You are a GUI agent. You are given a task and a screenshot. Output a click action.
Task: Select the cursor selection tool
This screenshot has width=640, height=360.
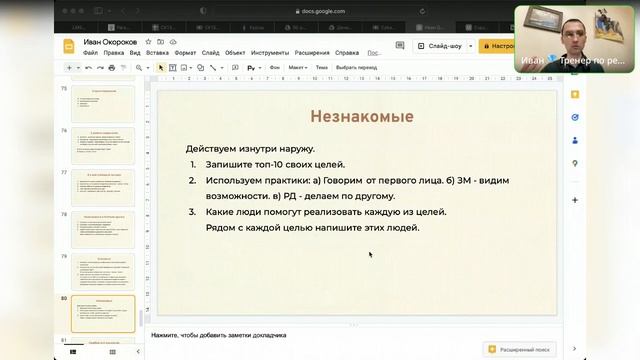coord(161,68)
